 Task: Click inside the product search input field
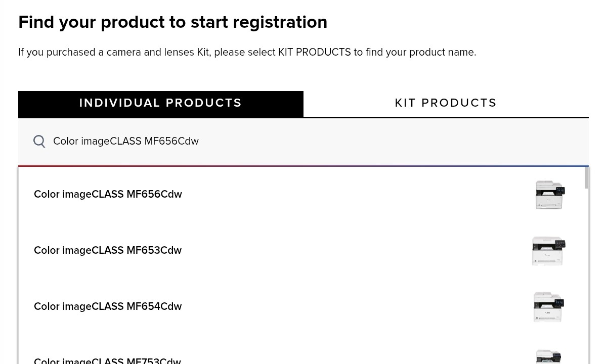(x=202, y=142)
